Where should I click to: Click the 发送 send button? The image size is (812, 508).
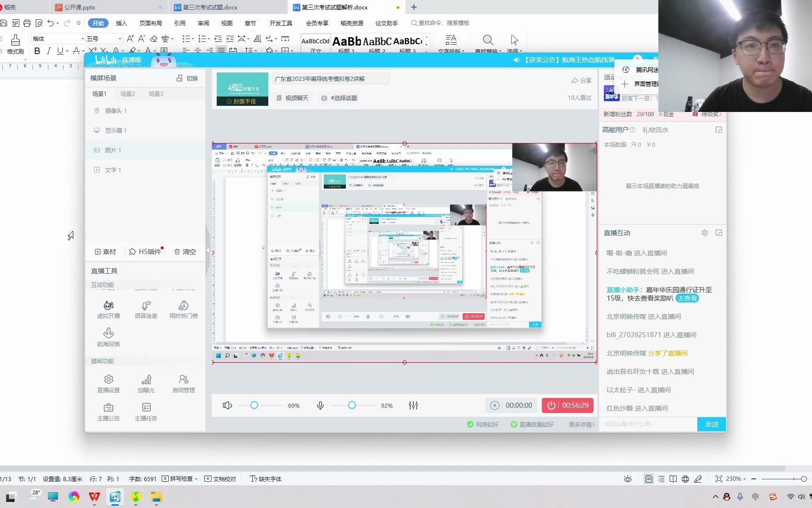tap(711, 424)
